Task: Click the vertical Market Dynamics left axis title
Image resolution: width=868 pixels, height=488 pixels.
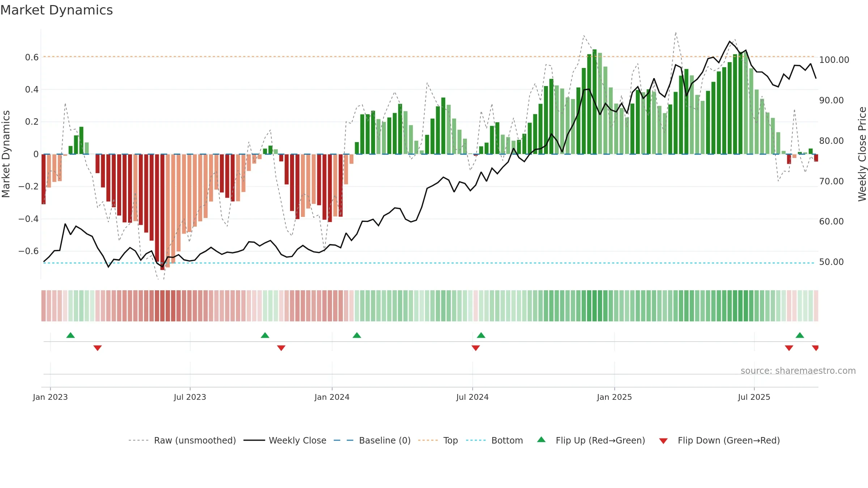Action: pyautogui.click(x=6, y=154)
